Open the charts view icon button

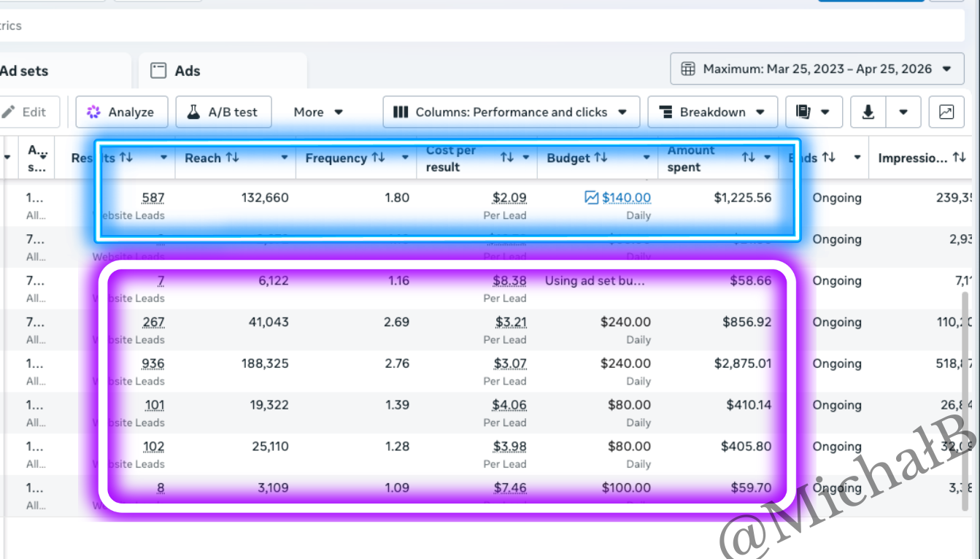coord(946,112)
